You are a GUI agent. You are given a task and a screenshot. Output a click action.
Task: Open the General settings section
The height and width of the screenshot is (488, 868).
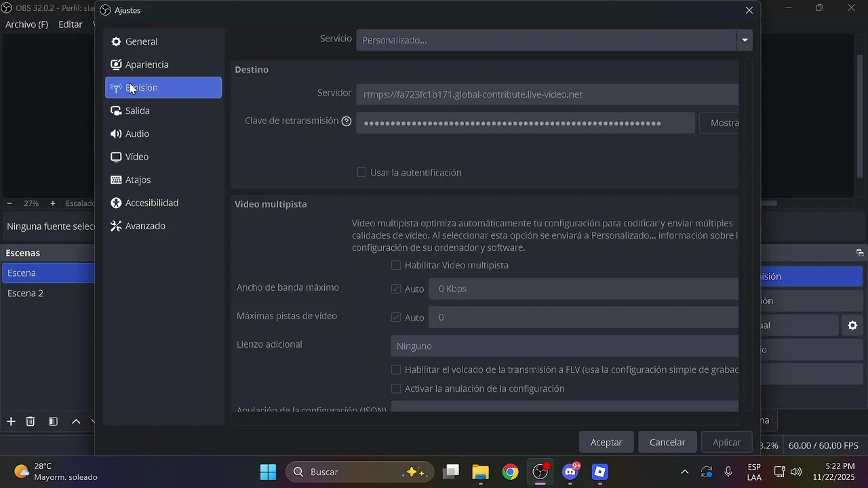click(x=163, y=41)
